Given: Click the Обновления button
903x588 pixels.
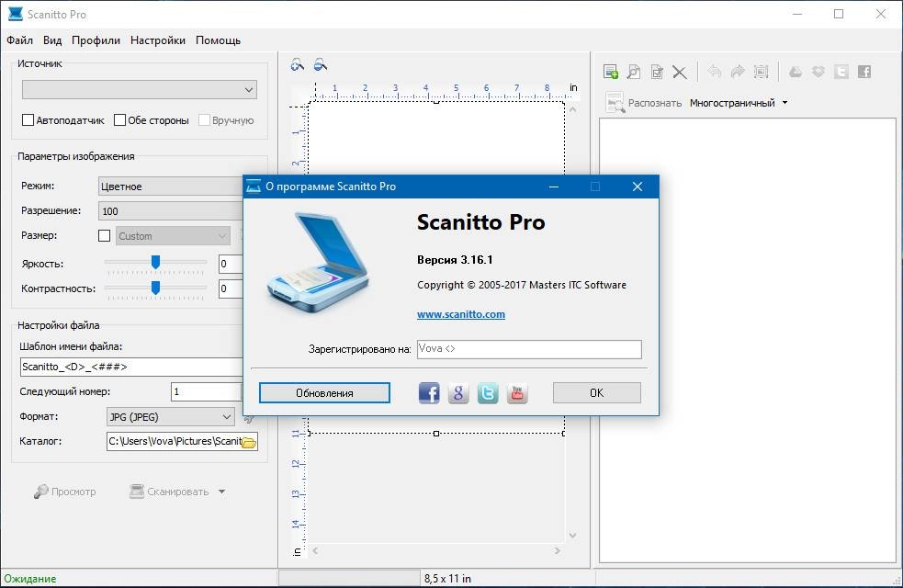Looking at the screenshot, I should pyautogui.click(x=324, y=393).
